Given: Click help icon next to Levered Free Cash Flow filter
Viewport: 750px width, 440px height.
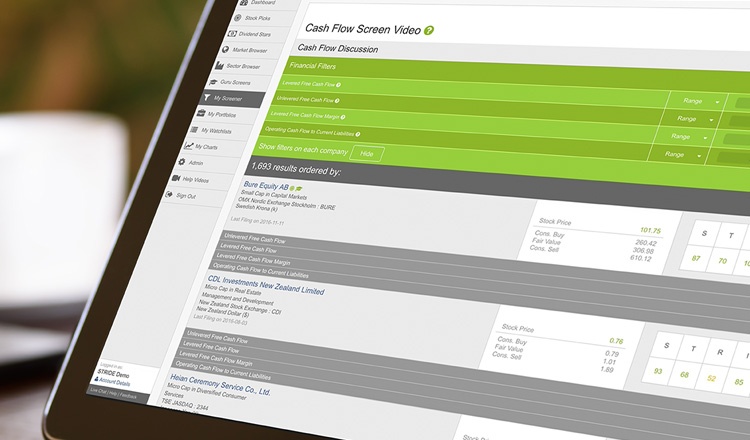Looking at the screenshot, I should pos(338,85).
